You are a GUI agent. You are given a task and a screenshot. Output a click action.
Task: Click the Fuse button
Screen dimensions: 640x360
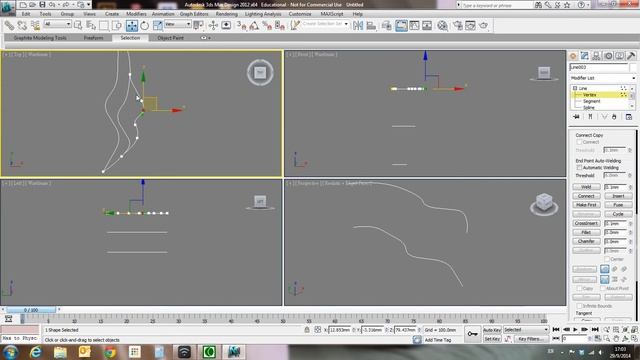pyautogui.click(x=618, y=205)
